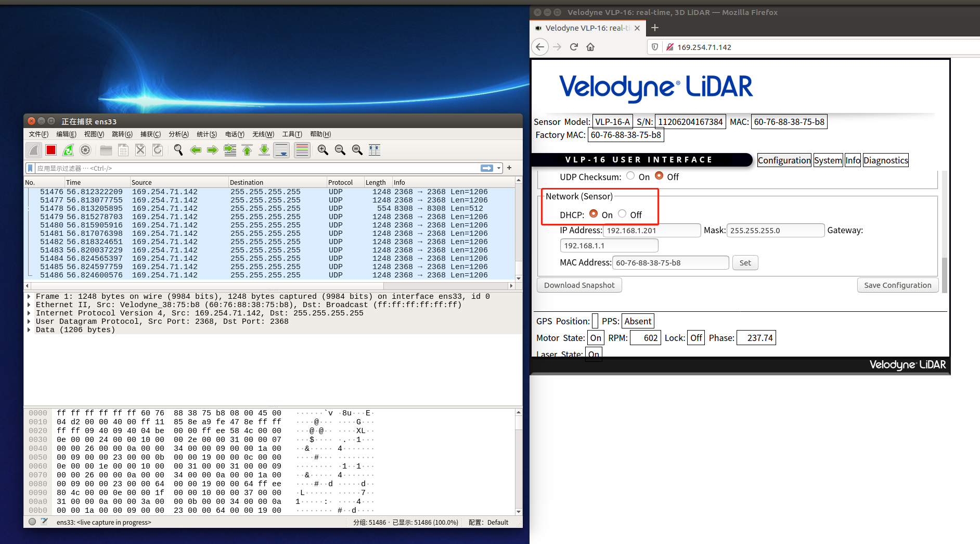Go to Firefox home page
This screenshot has width=980, height=544.
coord(590,47)
